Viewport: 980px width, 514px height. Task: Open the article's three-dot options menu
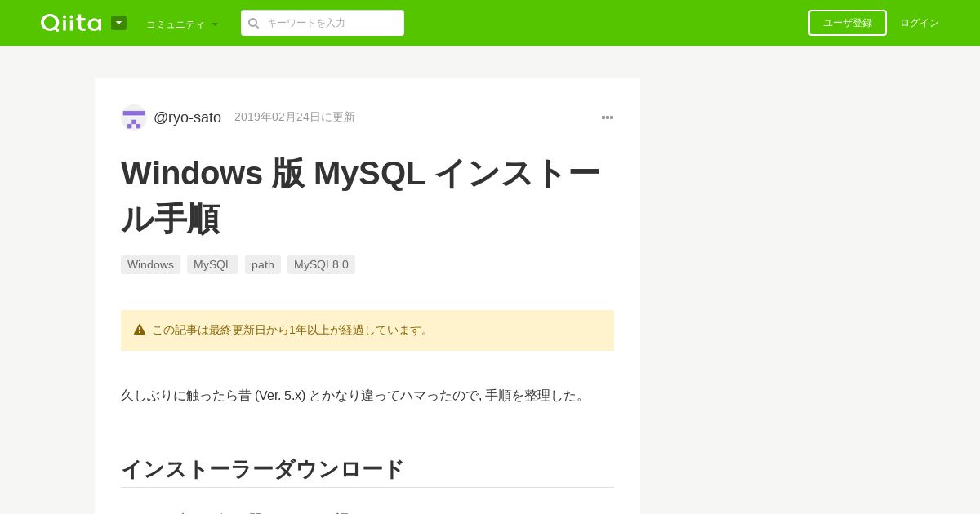point(608,117)
